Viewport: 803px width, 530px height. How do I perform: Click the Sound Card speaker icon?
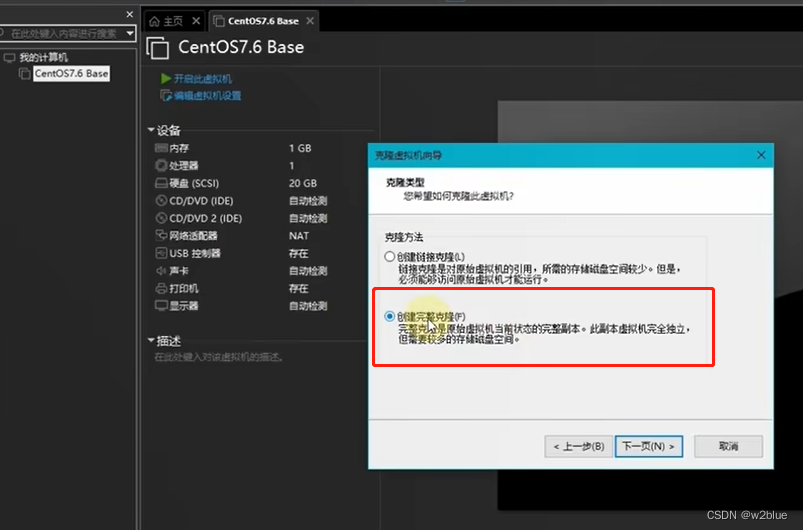coord(161,270)
